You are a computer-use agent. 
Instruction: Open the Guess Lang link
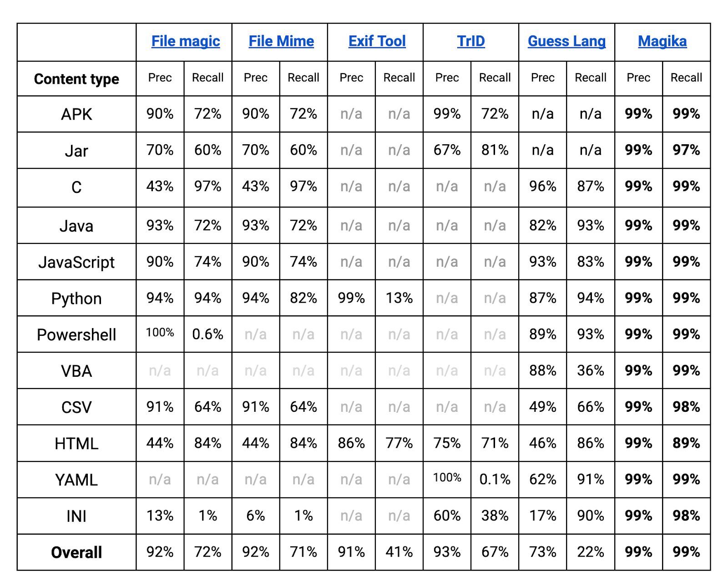coord(566,41)
